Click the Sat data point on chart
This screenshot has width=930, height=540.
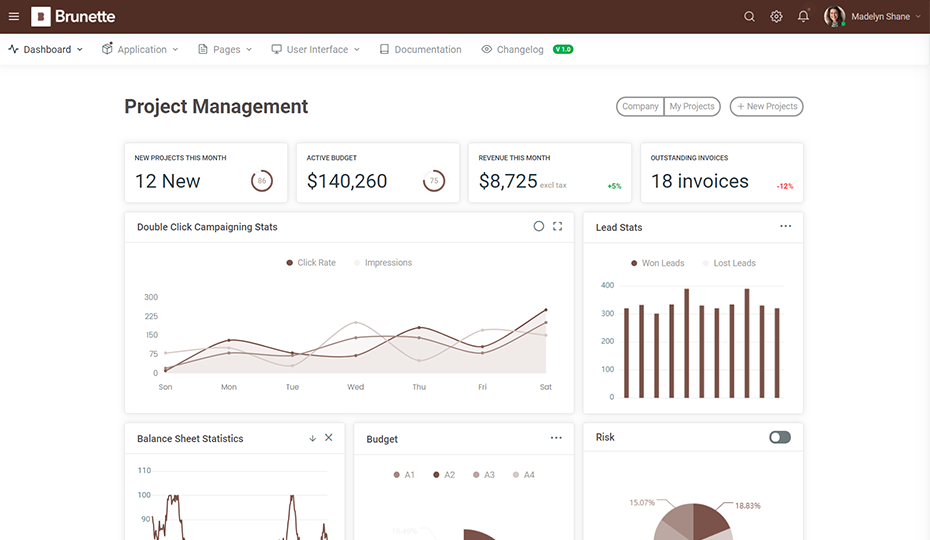tap(546, 310)
